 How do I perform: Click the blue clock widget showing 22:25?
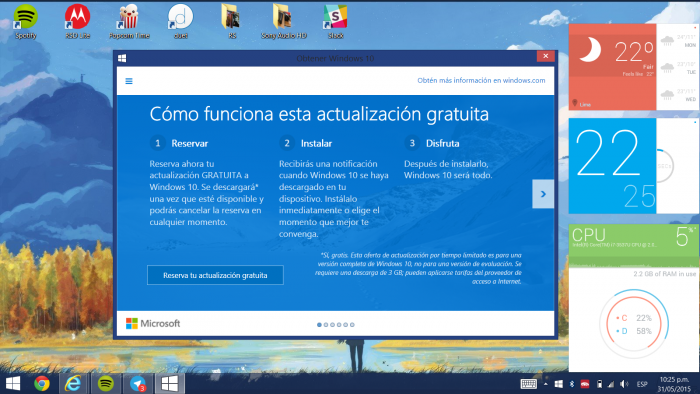click(612, 166)
